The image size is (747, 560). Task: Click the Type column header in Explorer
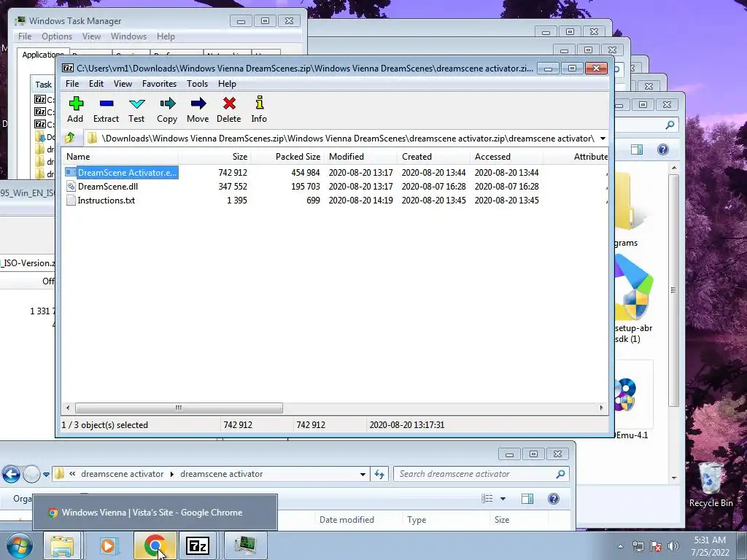pos(445,520)
